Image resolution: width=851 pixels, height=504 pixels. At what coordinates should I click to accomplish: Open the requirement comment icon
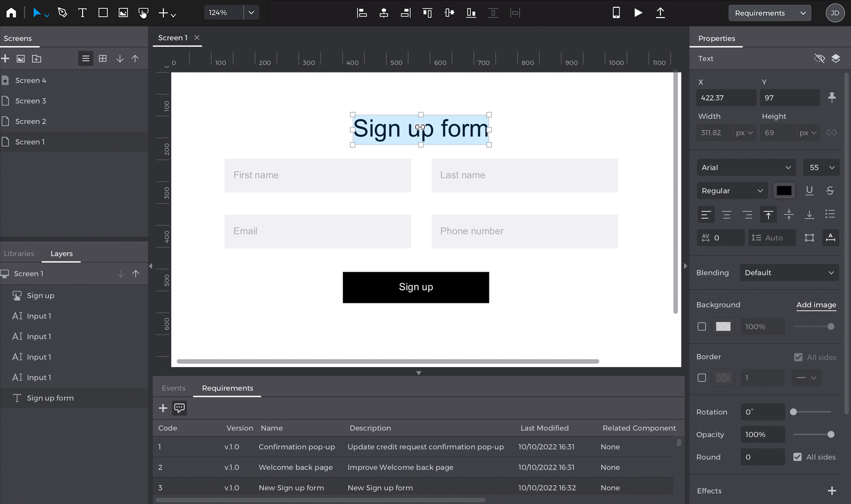pos(180,408)
